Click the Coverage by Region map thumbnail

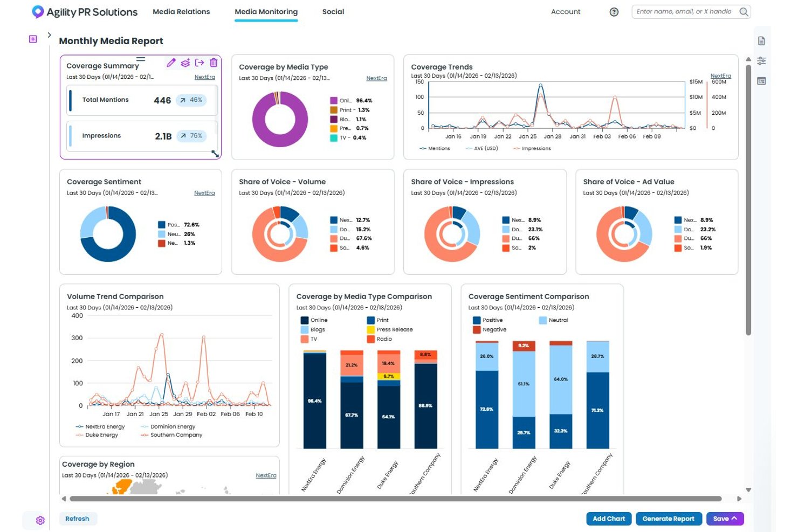click(170, 487)
